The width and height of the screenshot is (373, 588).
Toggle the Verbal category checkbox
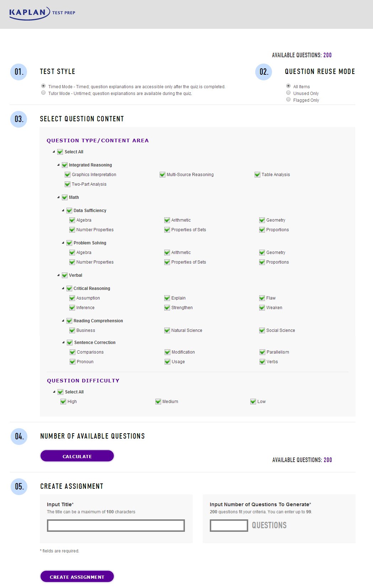[x=65, y=275]
